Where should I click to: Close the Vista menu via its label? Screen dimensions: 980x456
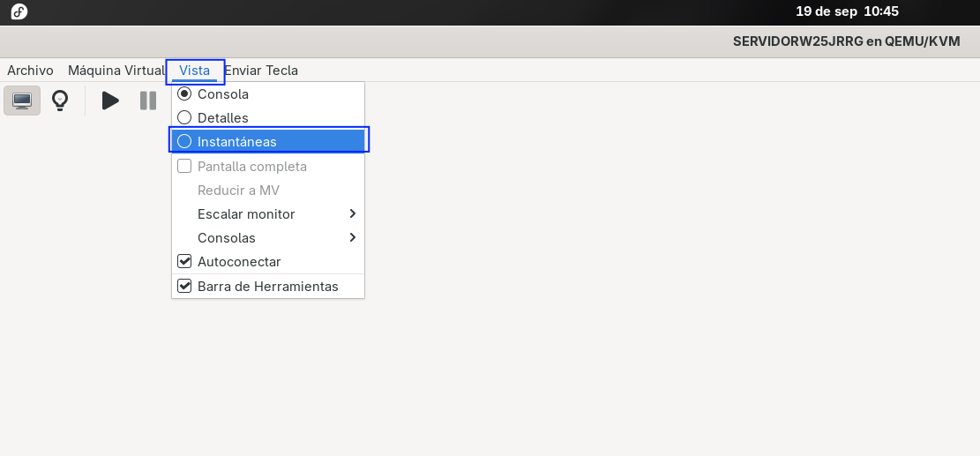(x=194, y=71)
